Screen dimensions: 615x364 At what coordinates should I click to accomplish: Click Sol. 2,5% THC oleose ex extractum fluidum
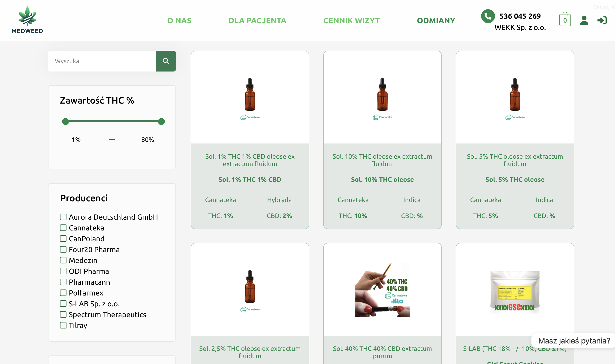click(250, 352)
